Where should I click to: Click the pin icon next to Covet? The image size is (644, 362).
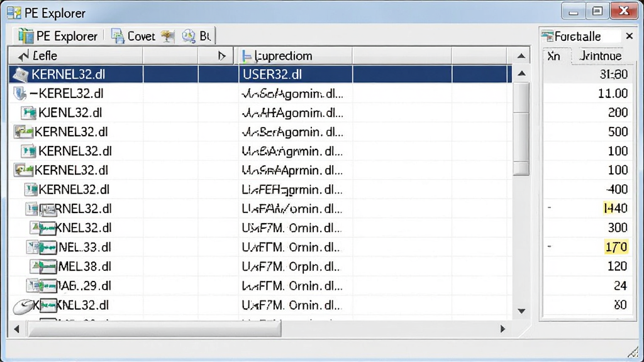tap(167, 36)
